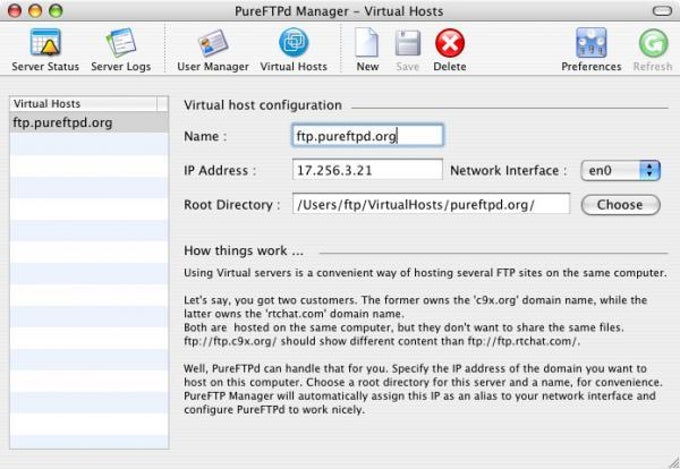Open the Preferences panel
Viewport: 680px width, 469px height.
coord(591,50)
